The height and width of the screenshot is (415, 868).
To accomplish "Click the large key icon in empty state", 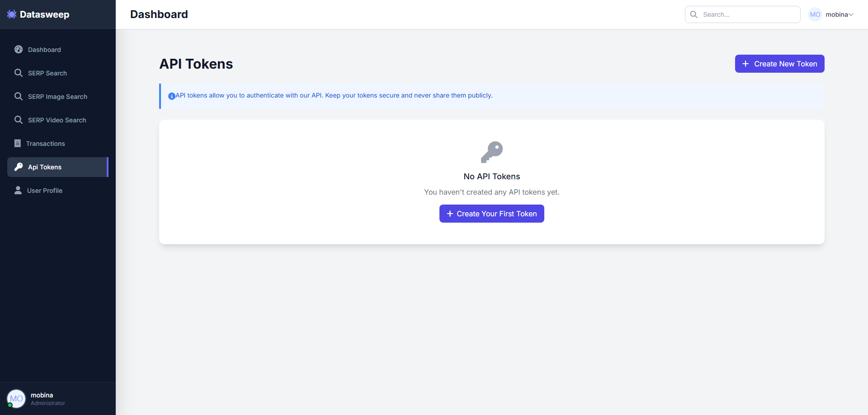I will tap(491, 152).
